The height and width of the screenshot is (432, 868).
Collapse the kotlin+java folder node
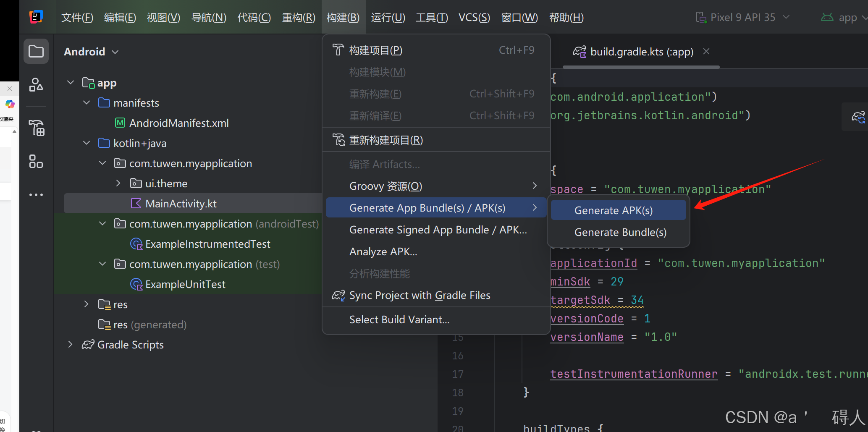coord(87,143)
